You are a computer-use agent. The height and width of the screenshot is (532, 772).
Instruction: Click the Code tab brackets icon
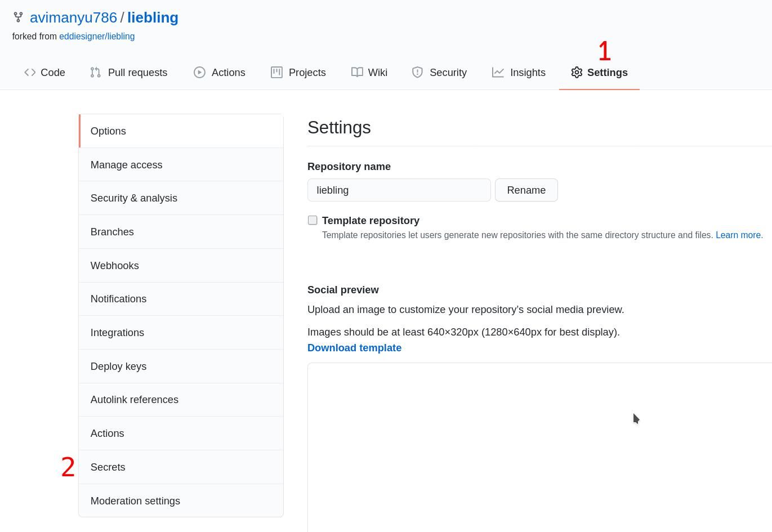tap(30, 73)
